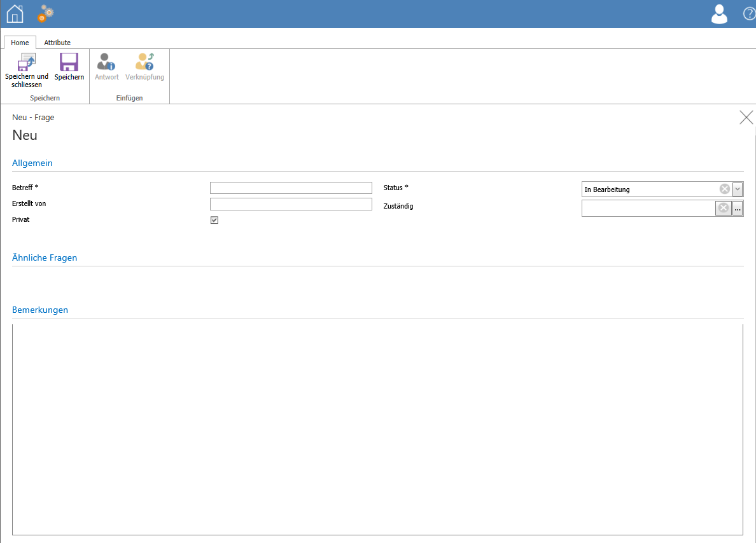The height and width of the screenshot is (543, 756).
Task: Click the Betreff * label
Action: point(25,188)
